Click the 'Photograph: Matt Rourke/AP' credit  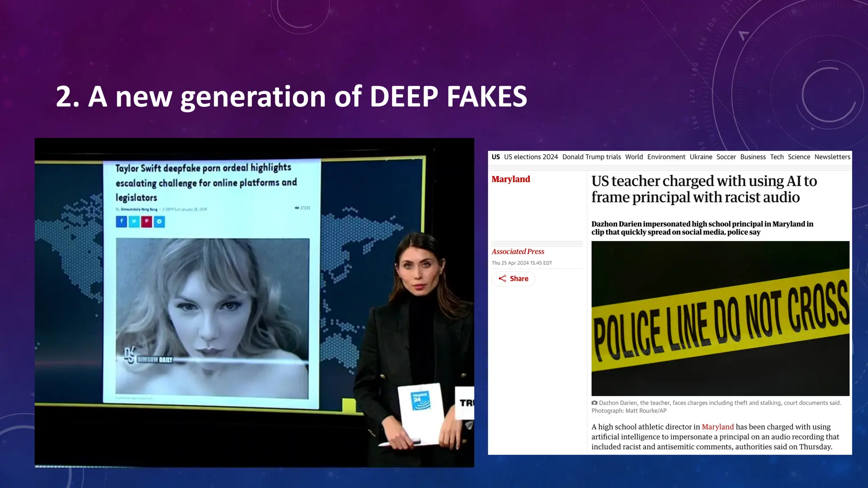pos(629,411)
